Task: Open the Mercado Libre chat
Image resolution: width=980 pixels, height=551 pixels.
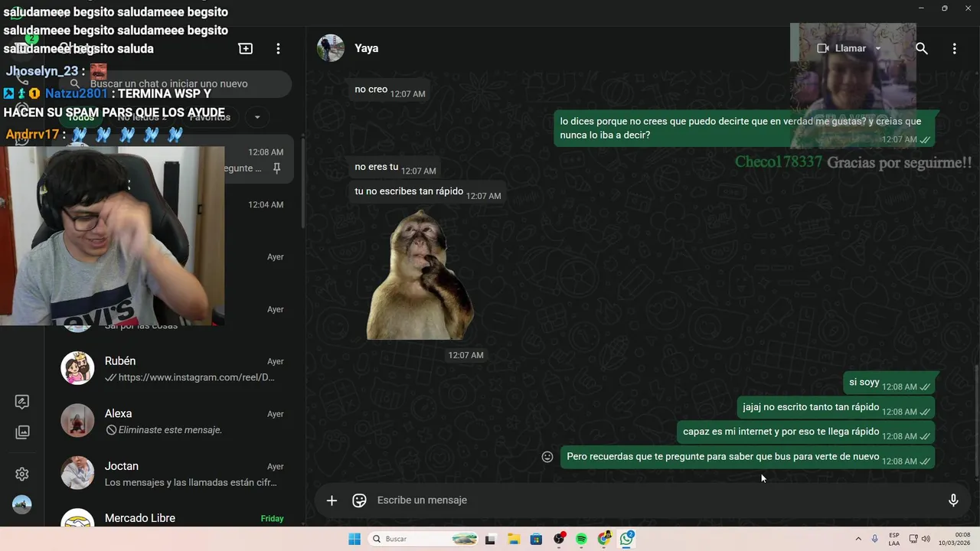Action: click(175, 517)
